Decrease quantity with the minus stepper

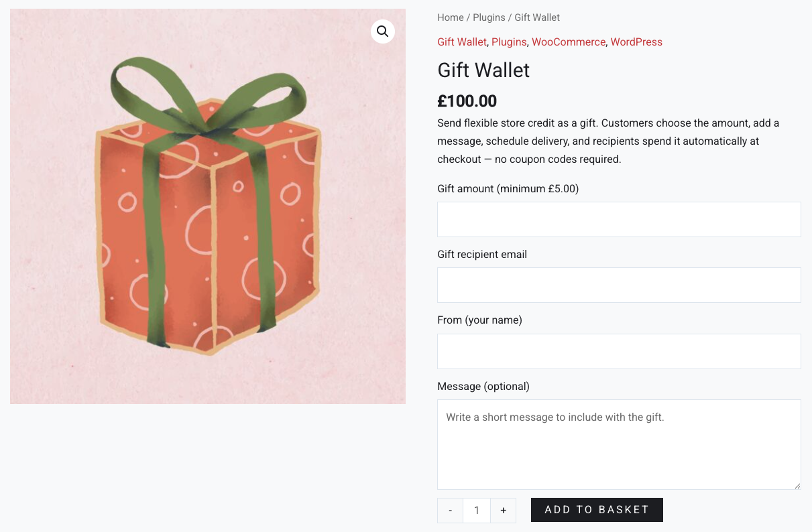pyautogui.click(x=450, y=510)
